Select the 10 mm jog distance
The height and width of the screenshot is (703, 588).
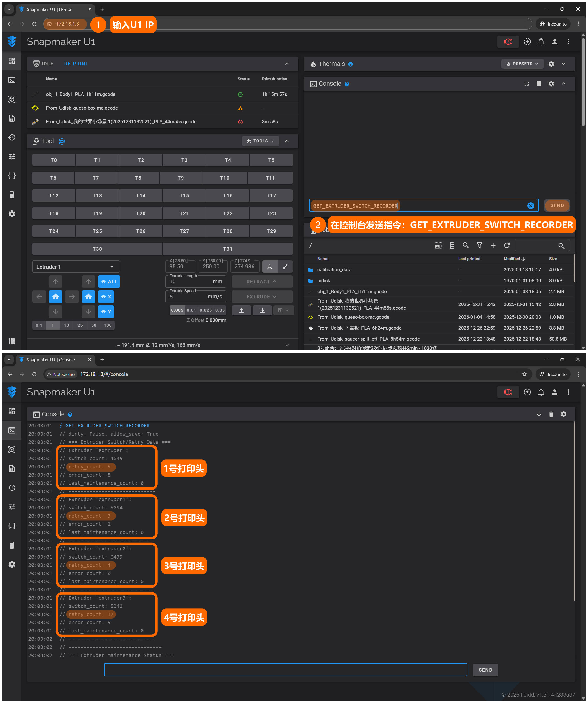[66, 325]
